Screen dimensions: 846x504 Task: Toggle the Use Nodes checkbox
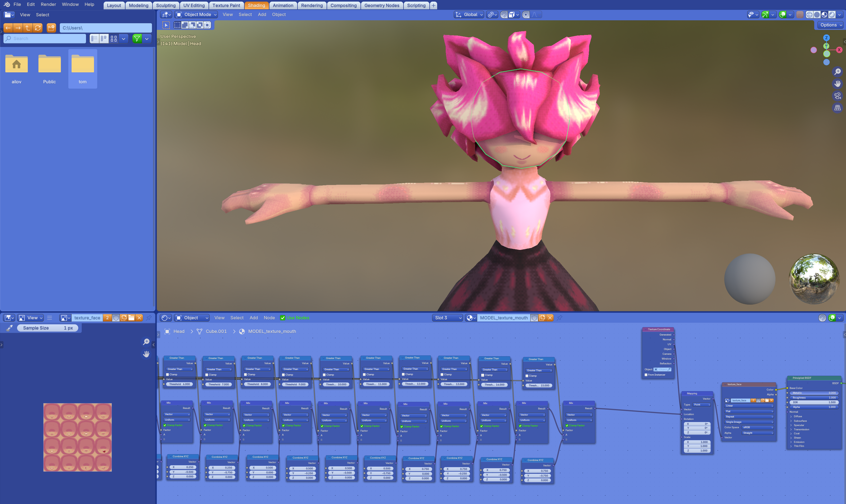pos(282,318)
